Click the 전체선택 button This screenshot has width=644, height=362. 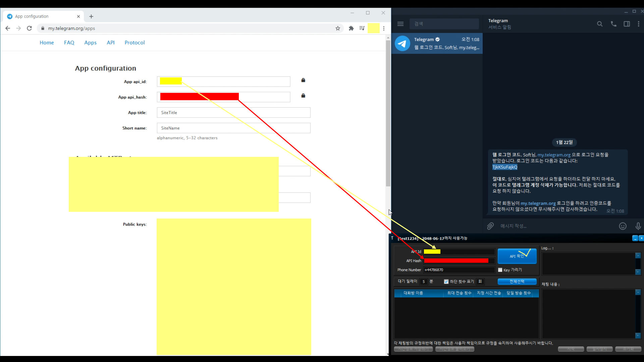(517, 282)
